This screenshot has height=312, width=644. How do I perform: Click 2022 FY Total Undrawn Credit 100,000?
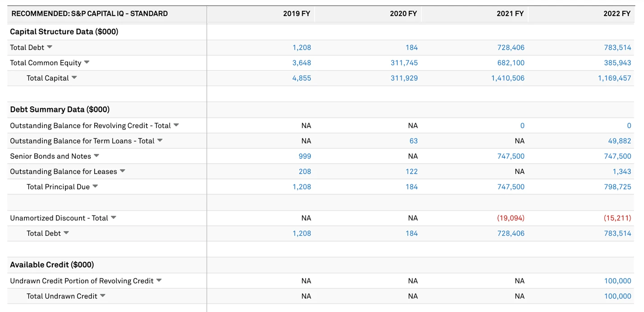click(x=617, y=296)
